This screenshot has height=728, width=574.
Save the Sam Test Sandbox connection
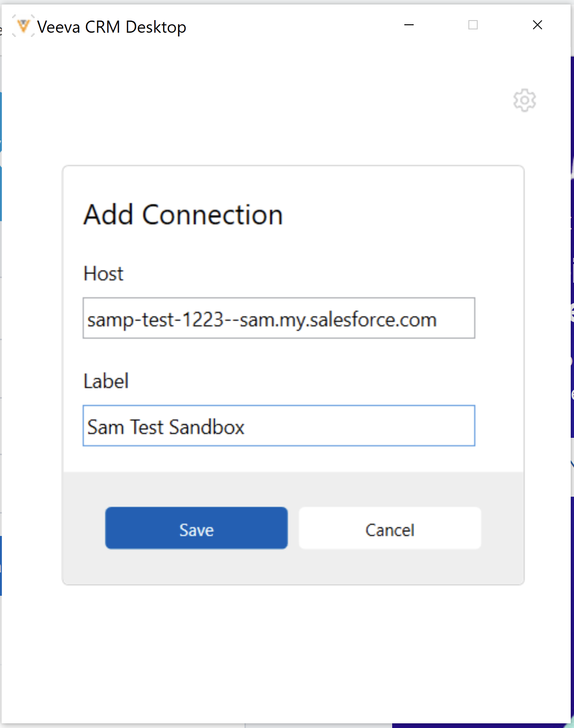(x=196, y=528)
